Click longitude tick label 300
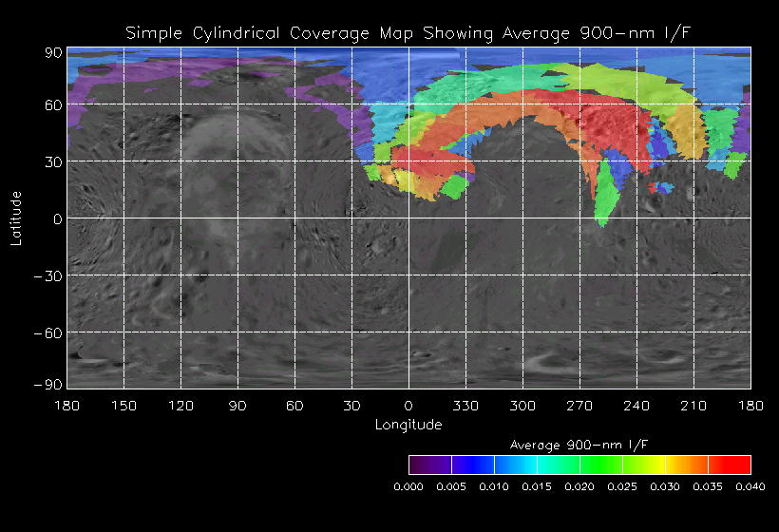 pos(522,406)
